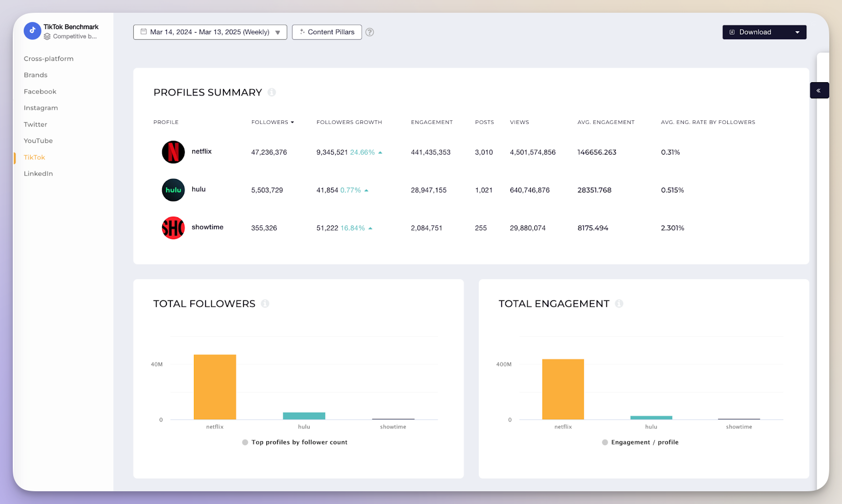The height and width of the screenshot is (504, 842).
Task: Click netflix orange bar in Total Engagement chart
Action: [x=563, y=389]
